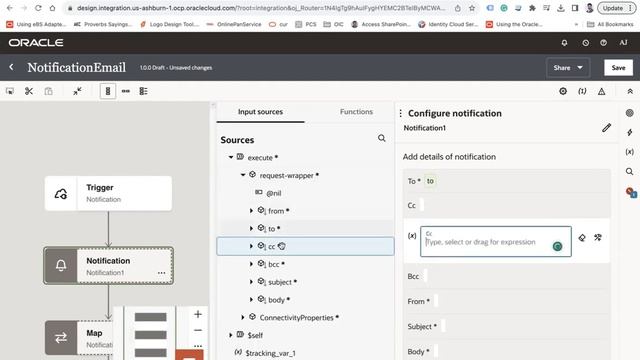This screenshot has height=360, width=640.
Task: Open the Share dropdown
Action: pos(568,68)
